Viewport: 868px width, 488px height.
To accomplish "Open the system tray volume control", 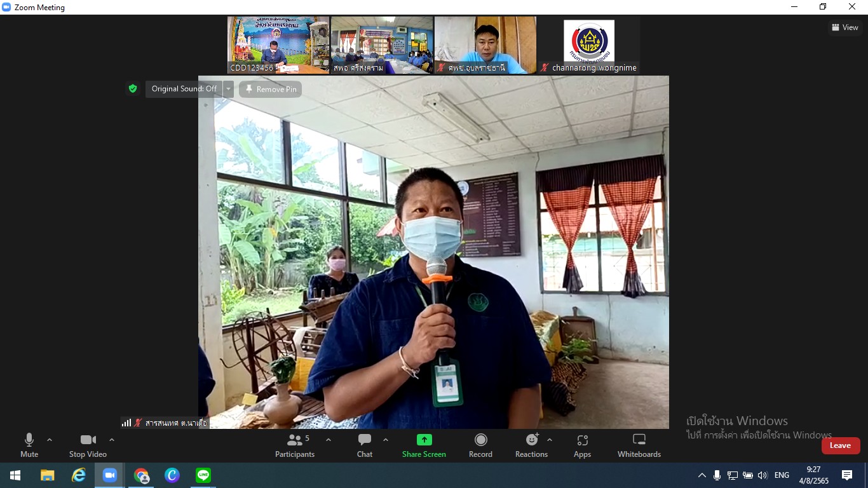I will tap(763, 475).
